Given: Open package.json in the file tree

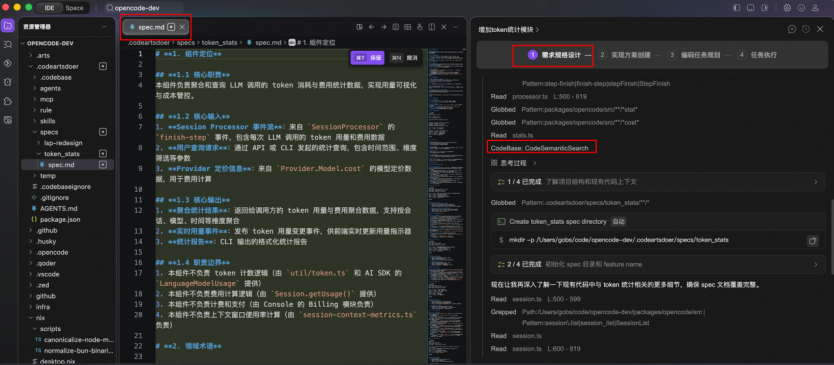Looking at the screenshot, I should (60, 219).
